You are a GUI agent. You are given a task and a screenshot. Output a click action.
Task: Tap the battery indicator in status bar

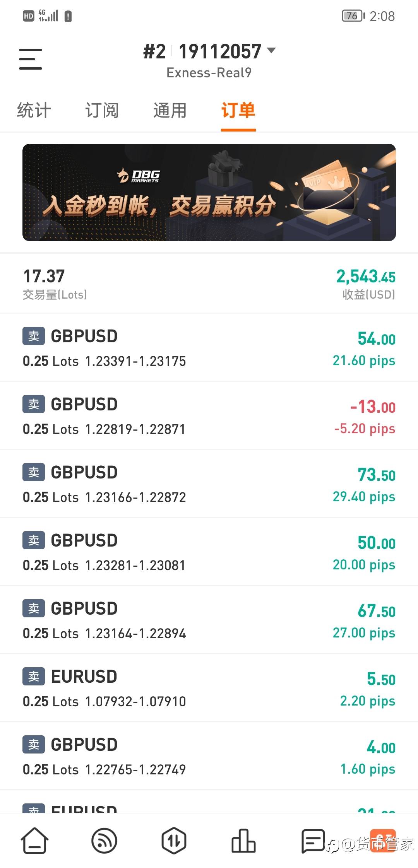point(353,16)
